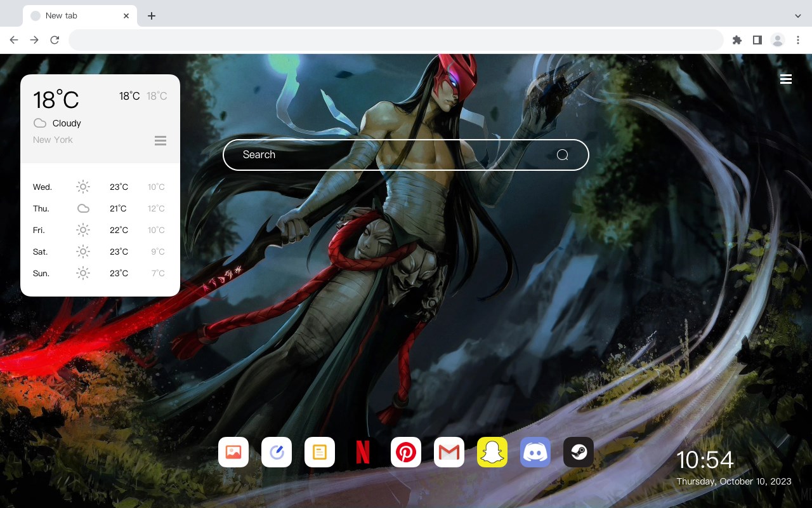Open the weather widget menu icon
812x508 pixels.
coord(160,140)
